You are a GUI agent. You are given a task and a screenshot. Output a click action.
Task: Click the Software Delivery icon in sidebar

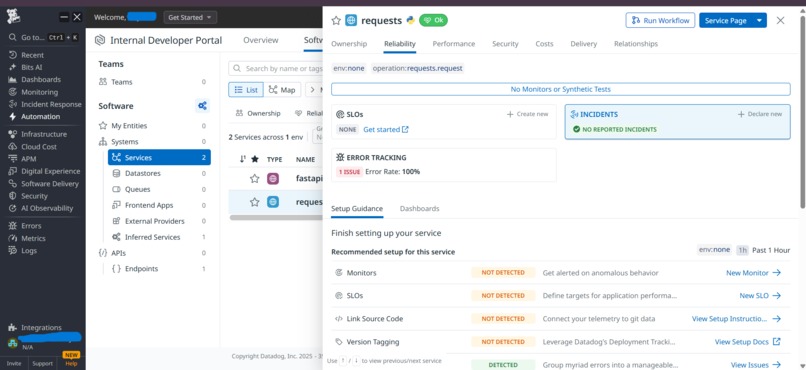coord(13,183)
